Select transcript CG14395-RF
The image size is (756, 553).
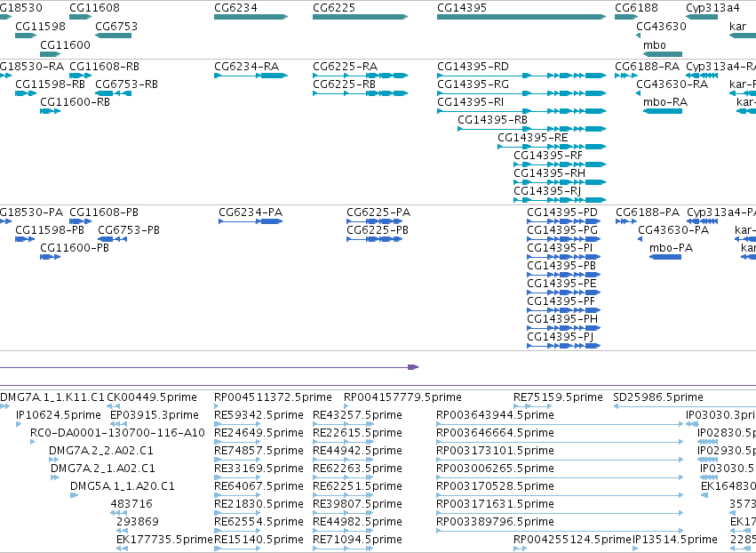[x=548, y=156]
